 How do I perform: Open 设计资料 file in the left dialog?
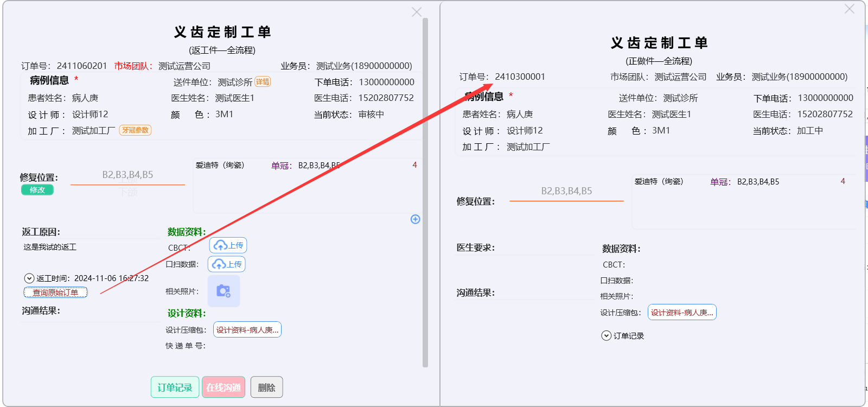[247, 330]
